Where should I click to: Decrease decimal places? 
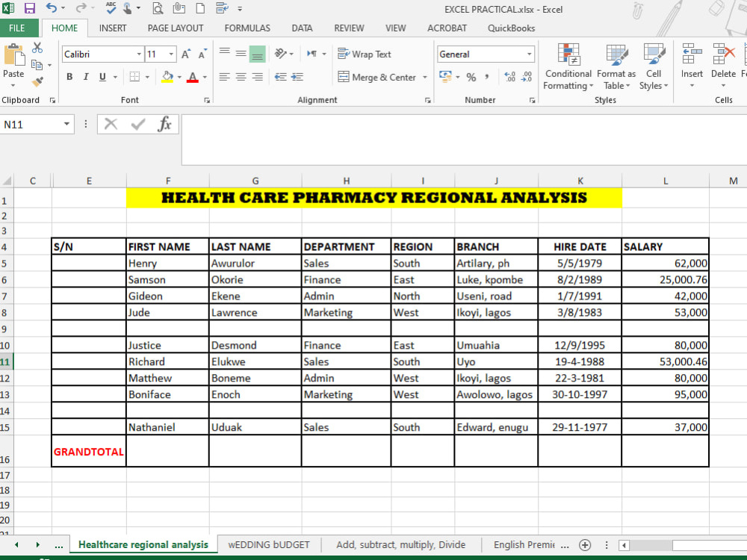527,77
